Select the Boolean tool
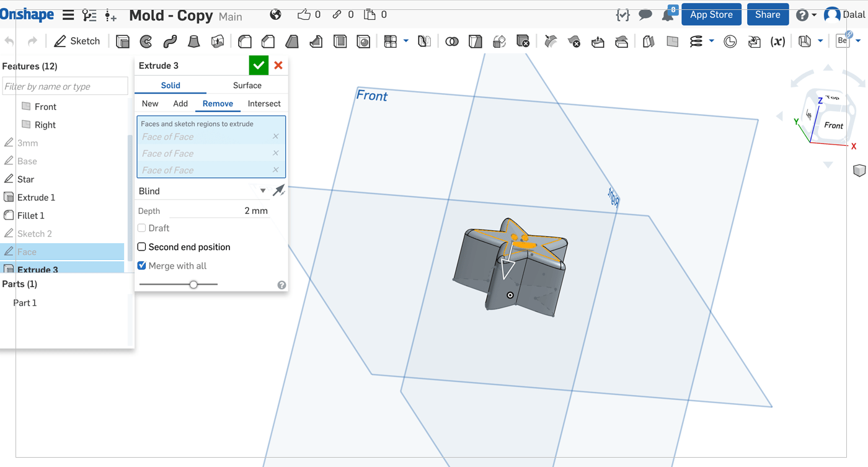This screenshot has height=467, width=868. (x=452, y=42)
